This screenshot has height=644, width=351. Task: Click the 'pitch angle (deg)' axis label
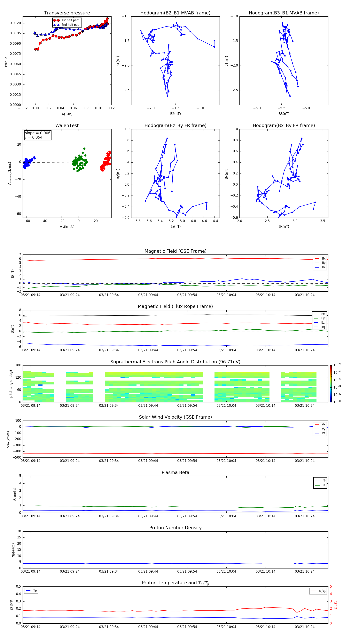click(11, 384)
